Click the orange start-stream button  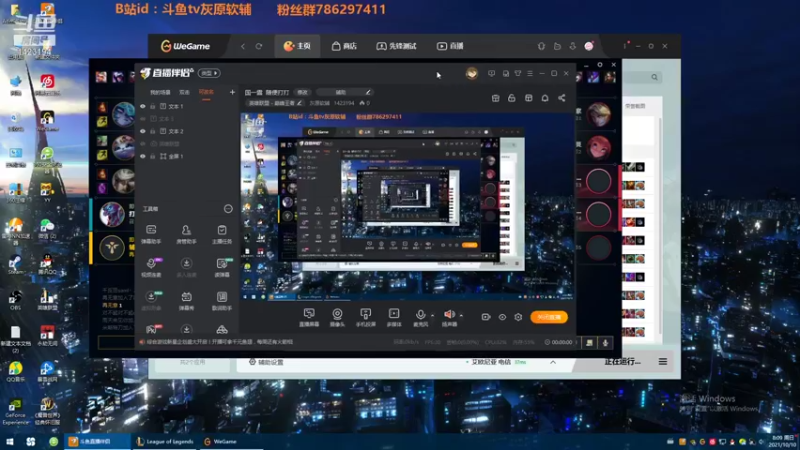[x=549, y=317]
